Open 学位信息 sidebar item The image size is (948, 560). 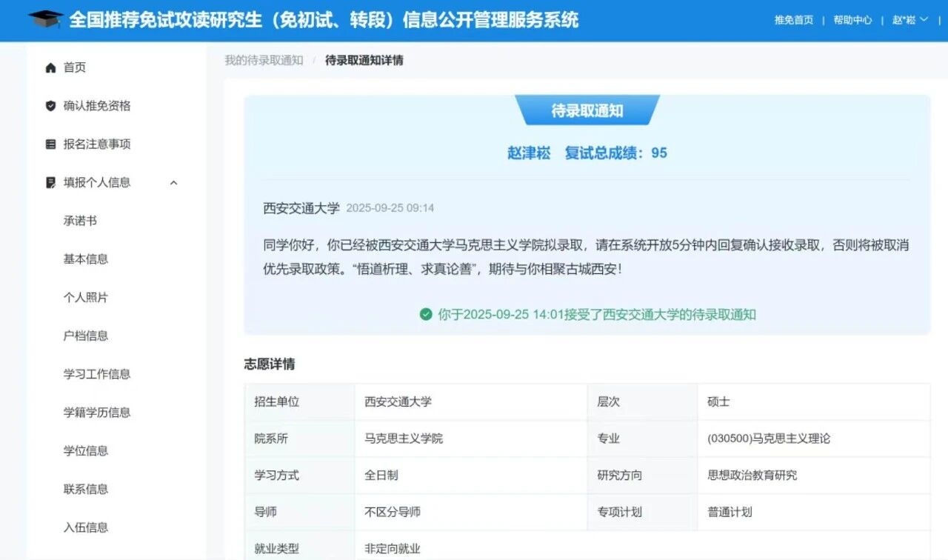pos(86,450)
